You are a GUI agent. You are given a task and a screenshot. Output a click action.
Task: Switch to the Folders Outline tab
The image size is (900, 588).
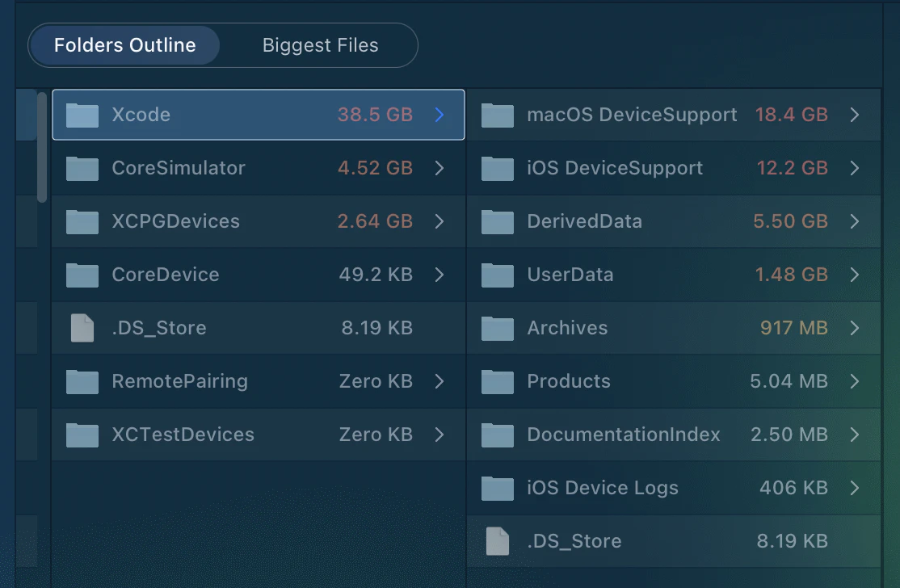[x=124, y=45]
